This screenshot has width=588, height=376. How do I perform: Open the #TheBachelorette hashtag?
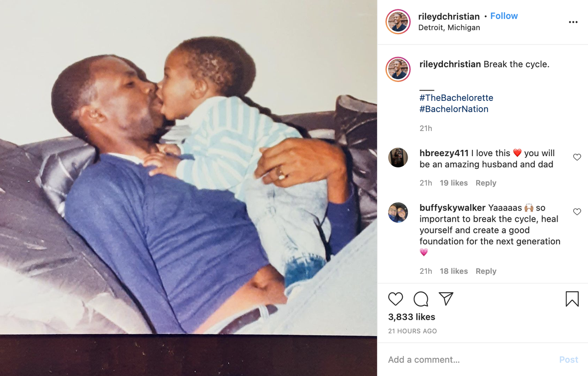click(x=456, y=98)
